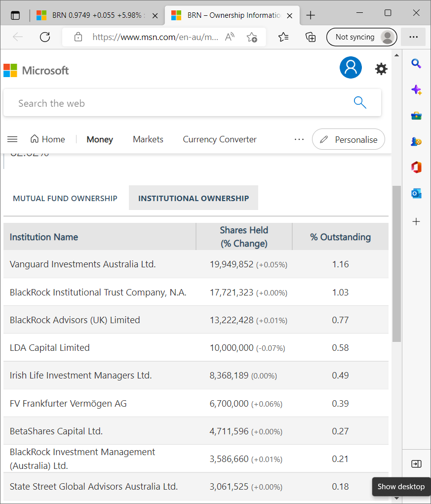Click the Personalise button

pos(349,139)
